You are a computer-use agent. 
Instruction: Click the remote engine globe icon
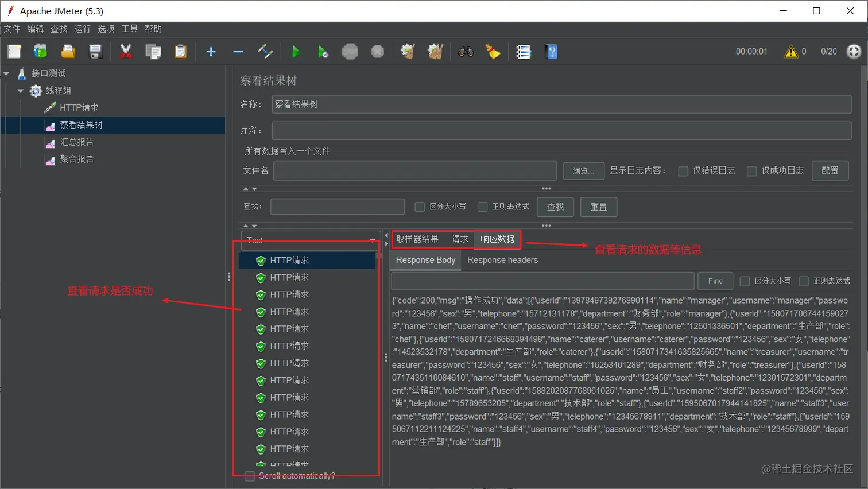coord(854,52)
